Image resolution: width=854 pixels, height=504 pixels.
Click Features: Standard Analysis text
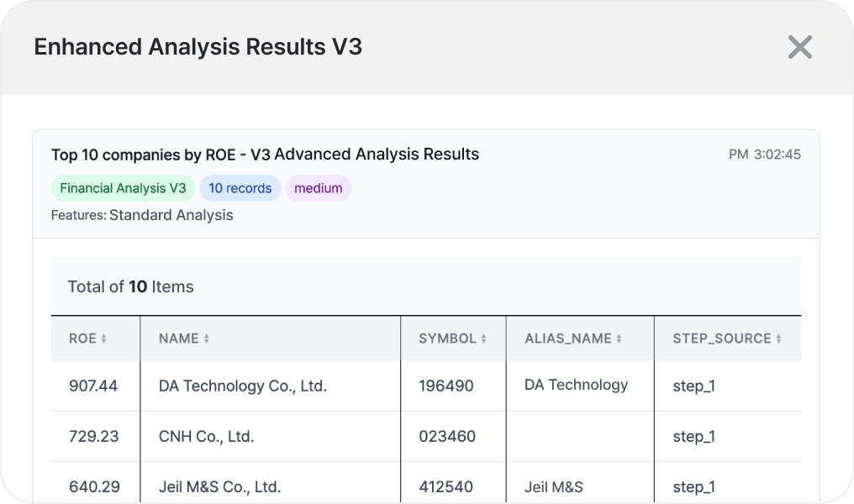pyautogui.click(x=142, y=216)
